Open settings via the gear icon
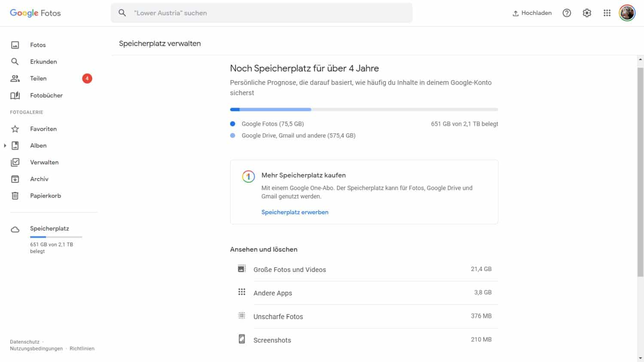The width and height of the screenshot is (644, 362). pos(587,13)
